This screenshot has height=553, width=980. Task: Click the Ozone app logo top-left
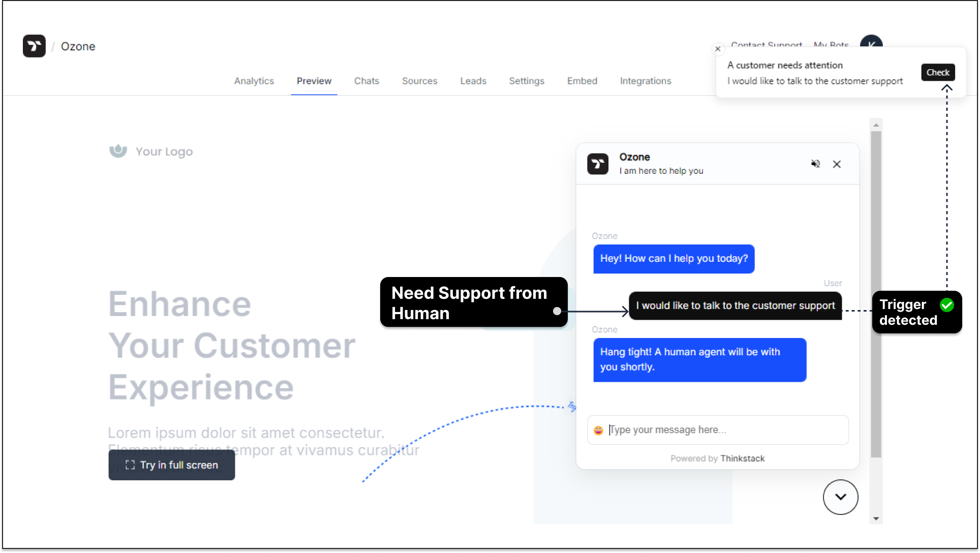(35, 46)
